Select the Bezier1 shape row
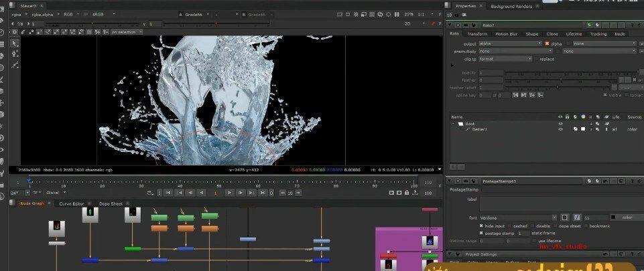This screenshot has height=271, width=644. 546,129
